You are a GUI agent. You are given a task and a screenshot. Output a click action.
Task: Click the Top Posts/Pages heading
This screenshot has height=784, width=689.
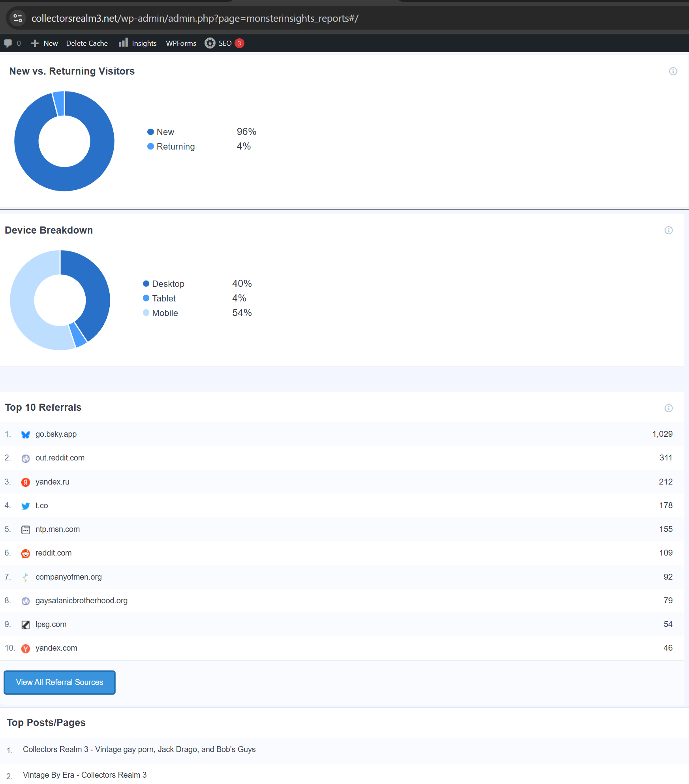click(46, 722)
